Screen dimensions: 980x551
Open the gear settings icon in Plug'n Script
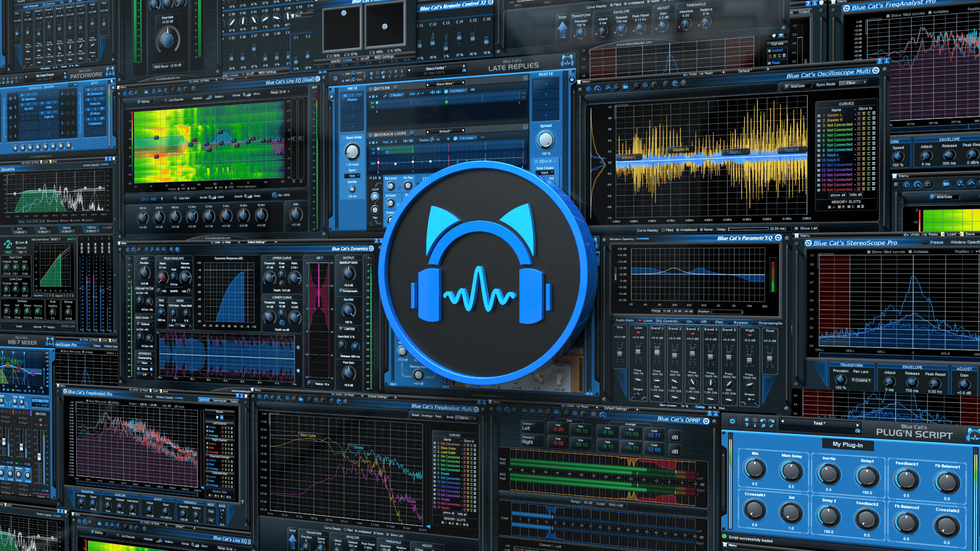pos(755,419)
